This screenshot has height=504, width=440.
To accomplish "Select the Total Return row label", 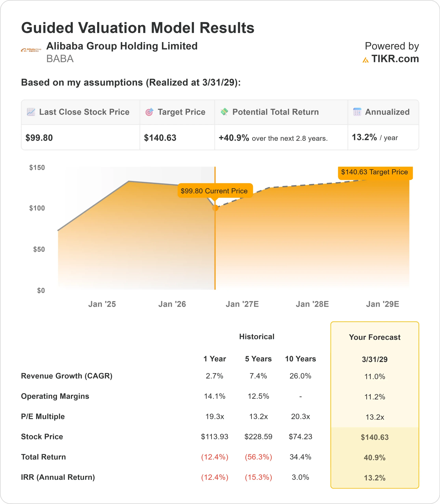I will tap(44, 457).
